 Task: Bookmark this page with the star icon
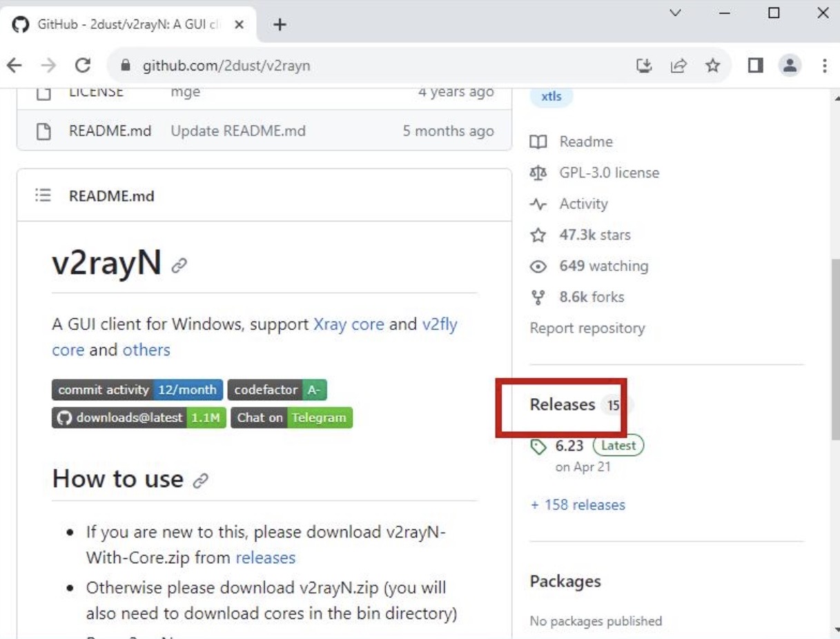(712, 66)
